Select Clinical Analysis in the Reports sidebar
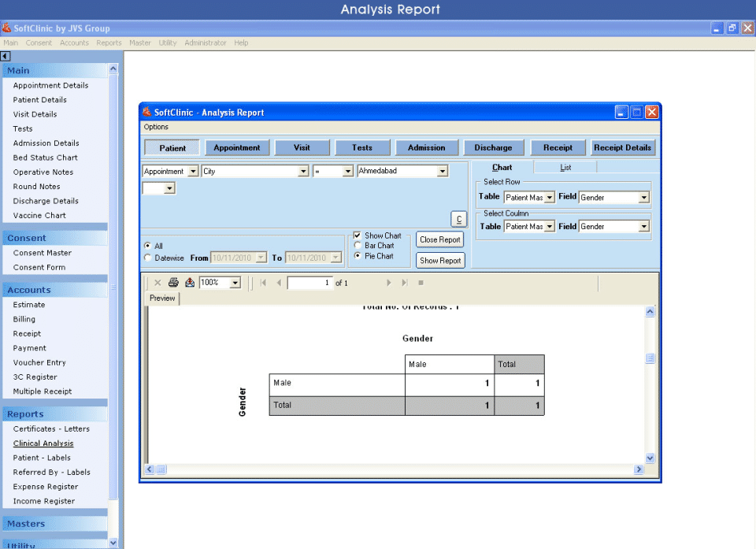 click(42, 443)
